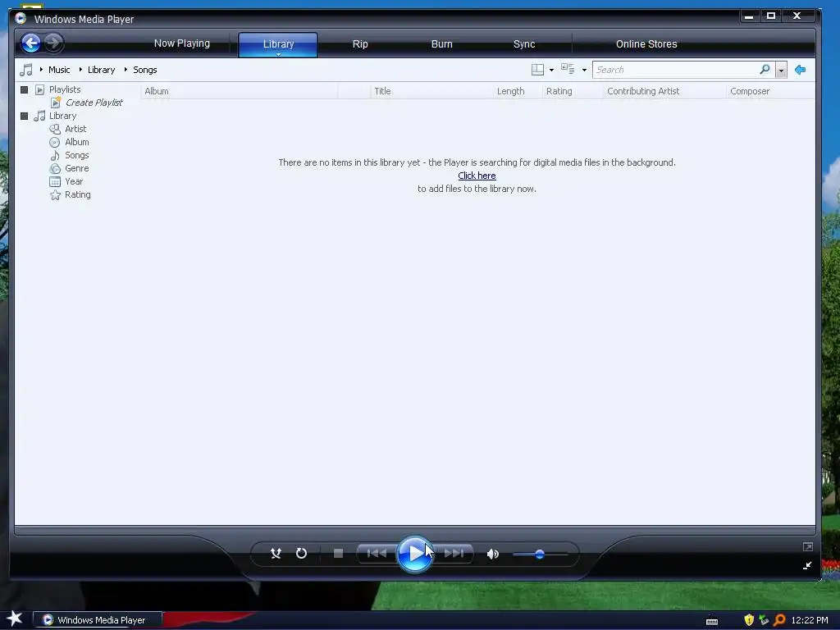Sort by the Composer column header

click(770, 91)
